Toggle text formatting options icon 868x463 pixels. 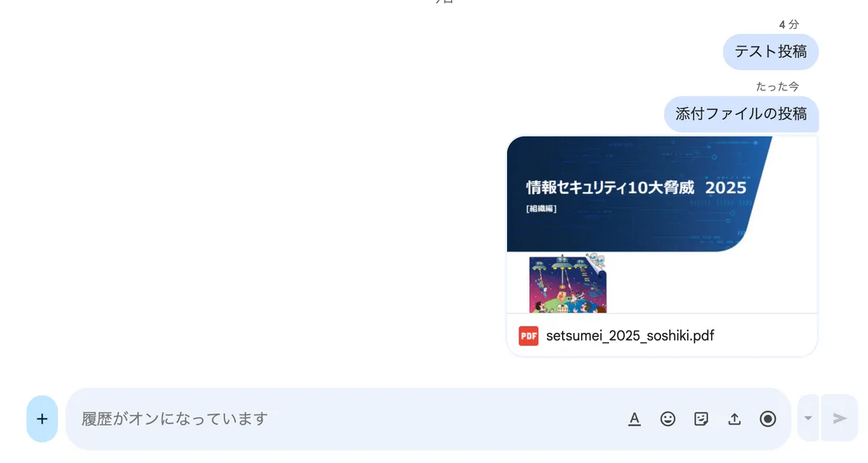click(634, 418)
